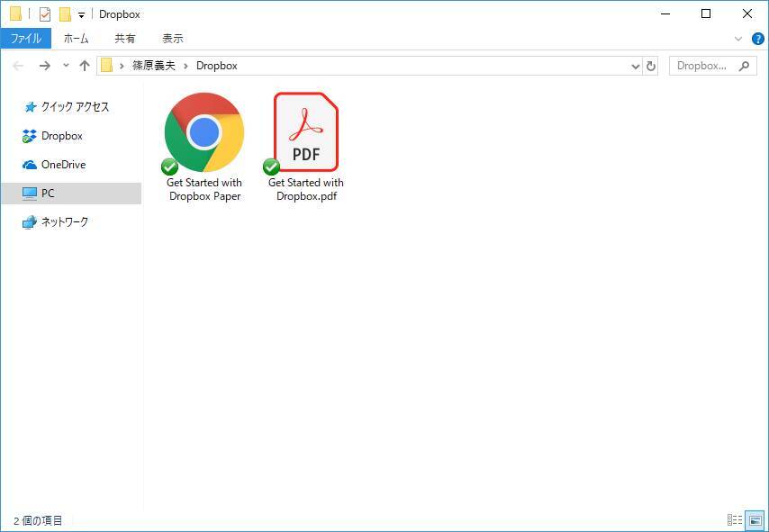The image size is (769, 532).
Task: Expand the breadcrumb chevron after 篠原義夫
Action: tap(185, 66)
